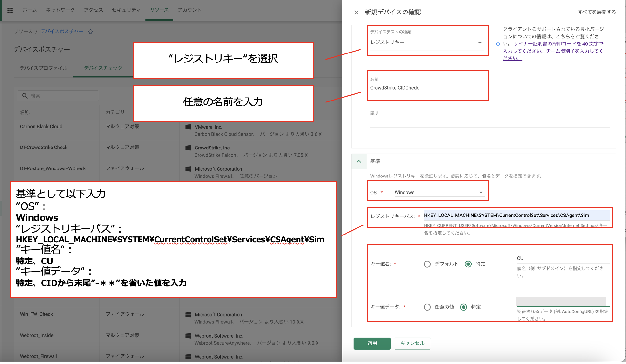Select 特定 for キー値名

(x=468, y=264)
